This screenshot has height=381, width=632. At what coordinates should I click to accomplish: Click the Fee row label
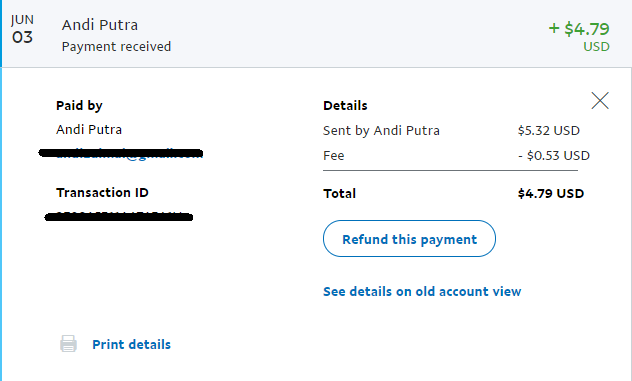[x=334, y=156]
